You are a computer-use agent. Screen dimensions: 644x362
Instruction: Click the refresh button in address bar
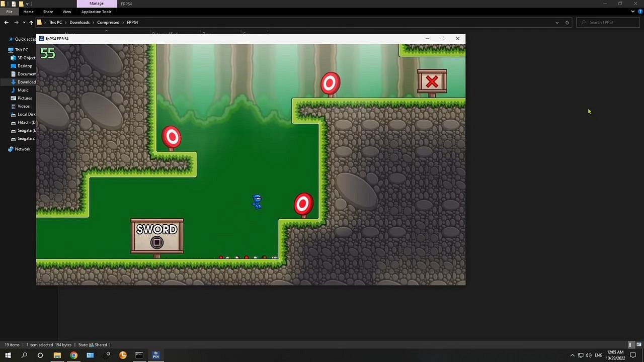click(x=567, y=23)
